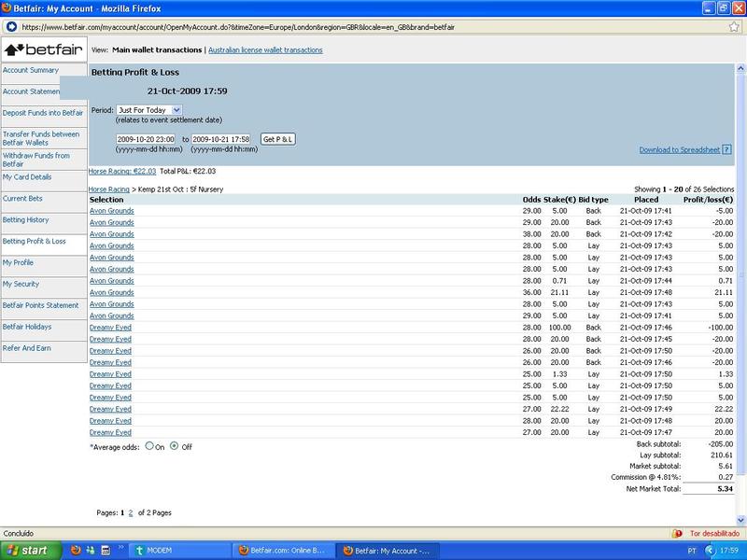
Task: Click the Tor disabled status bar icon
Action: pos(677,533)
